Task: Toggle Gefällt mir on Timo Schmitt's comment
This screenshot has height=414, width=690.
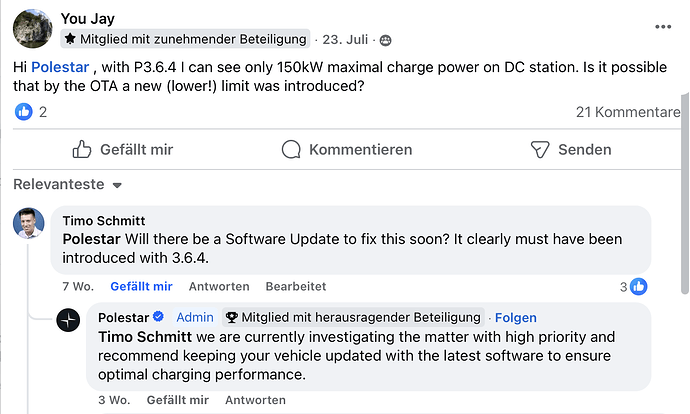Action: coord(141,286)
